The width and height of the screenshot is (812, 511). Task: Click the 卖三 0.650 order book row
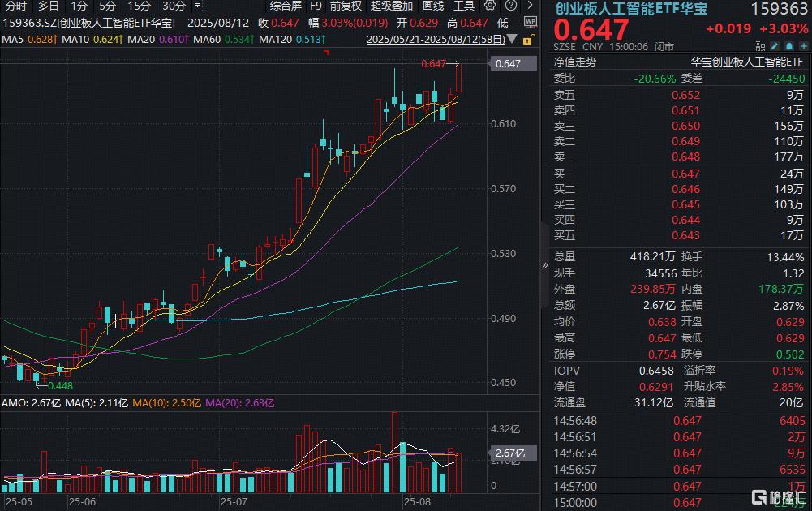click(x=679, y=126)
